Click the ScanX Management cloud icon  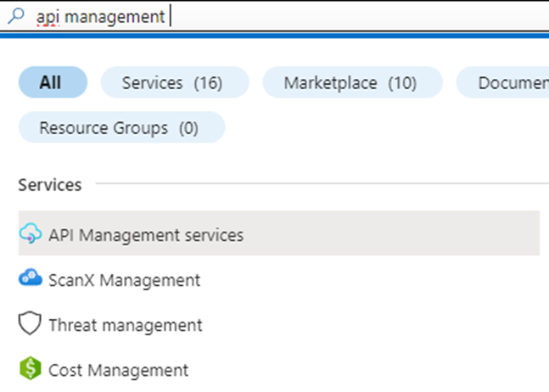click(30, 279)
